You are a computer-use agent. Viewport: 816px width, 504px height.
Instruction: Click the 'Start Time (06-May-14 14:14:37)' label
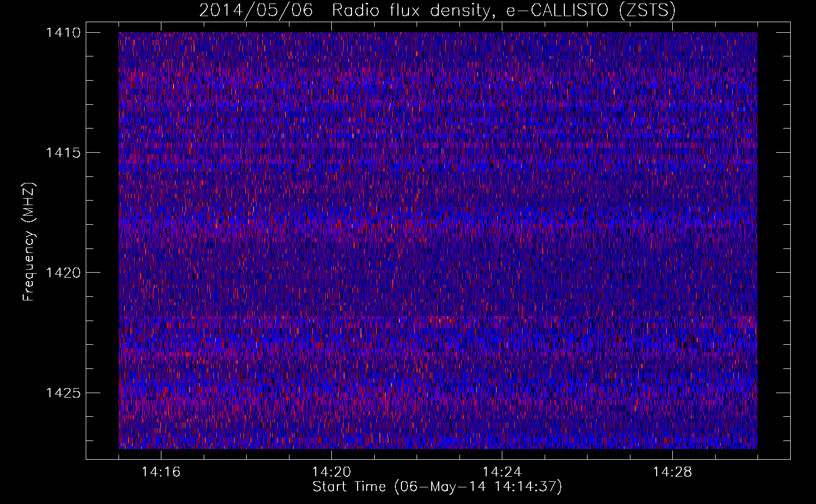click(437, 487)
